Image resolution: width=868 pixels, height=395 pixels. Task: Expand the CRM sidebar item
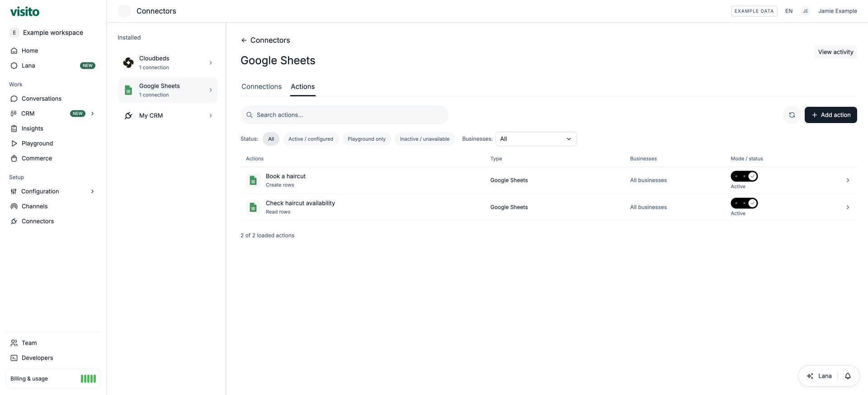[93, 114]
